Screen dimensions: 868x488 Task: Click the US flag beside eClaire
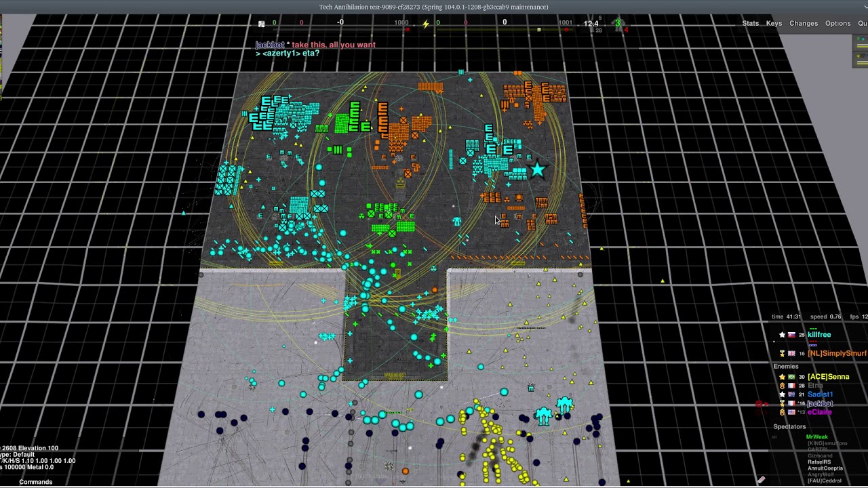pos(791,412)
